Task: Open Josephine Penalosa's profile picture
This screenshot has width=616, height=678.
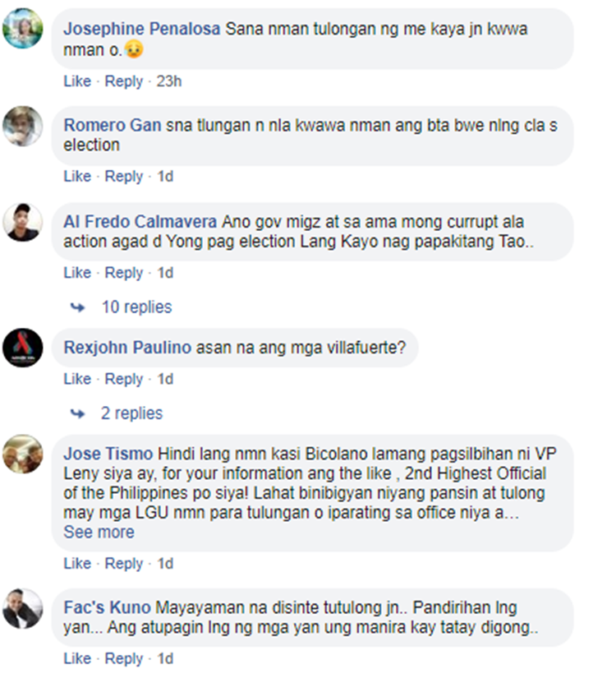Action: [22, 29]
